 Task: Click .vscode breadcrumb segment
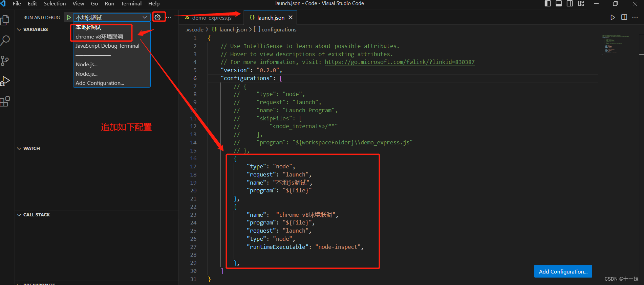(x=194, y=30)
